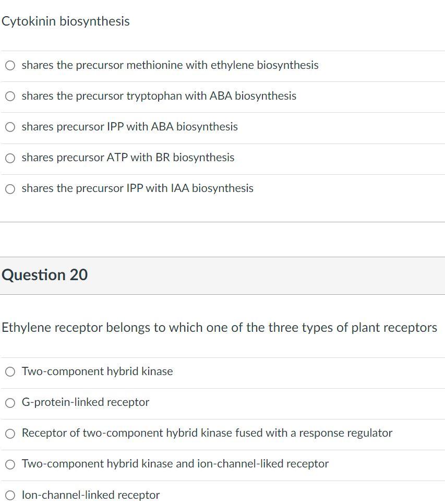This screenshot has width=445, height=504.
Task: Select 'Two-component hybrid kinase and ion-channel-liked receptor'
Action: point(9,464)
